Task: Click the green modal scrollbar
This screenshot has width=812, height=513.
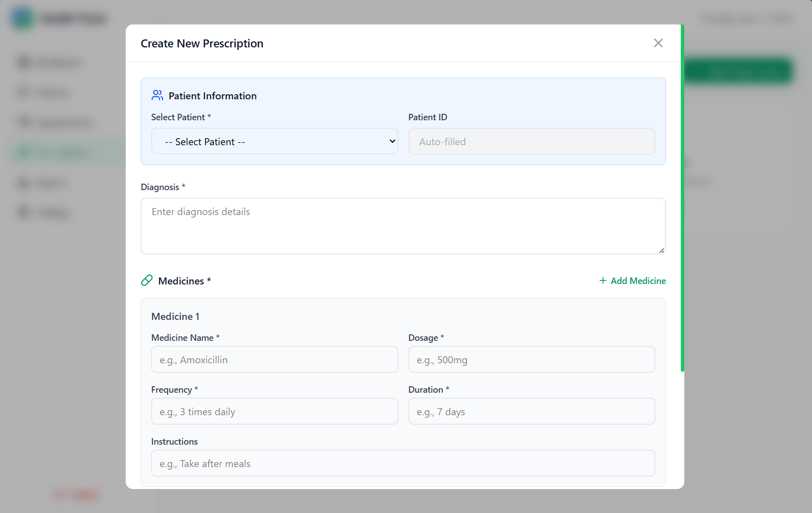Action: (x=682, y=200)
